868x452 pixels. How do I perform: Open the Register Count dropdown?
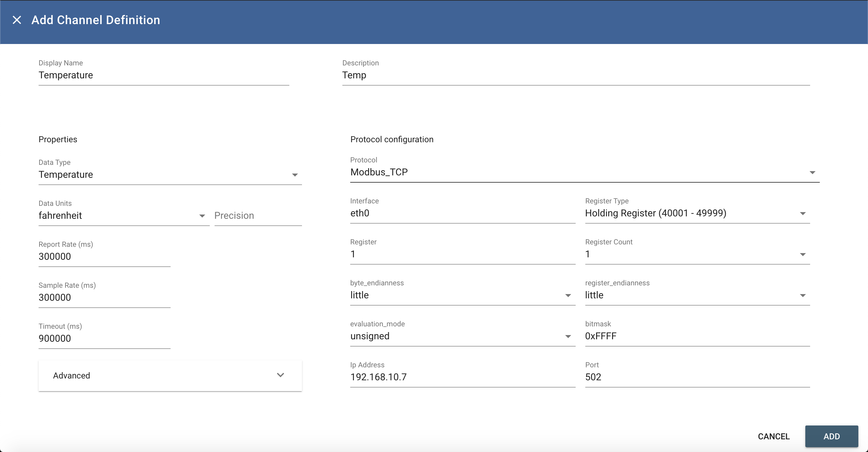pos(697,254)
